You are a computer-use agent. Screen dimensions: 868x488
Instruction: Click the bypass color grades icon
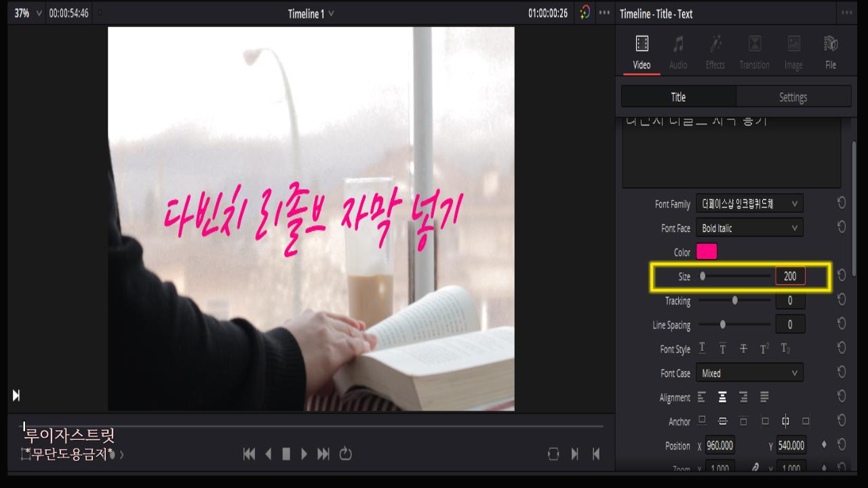[x=585, y=13]
